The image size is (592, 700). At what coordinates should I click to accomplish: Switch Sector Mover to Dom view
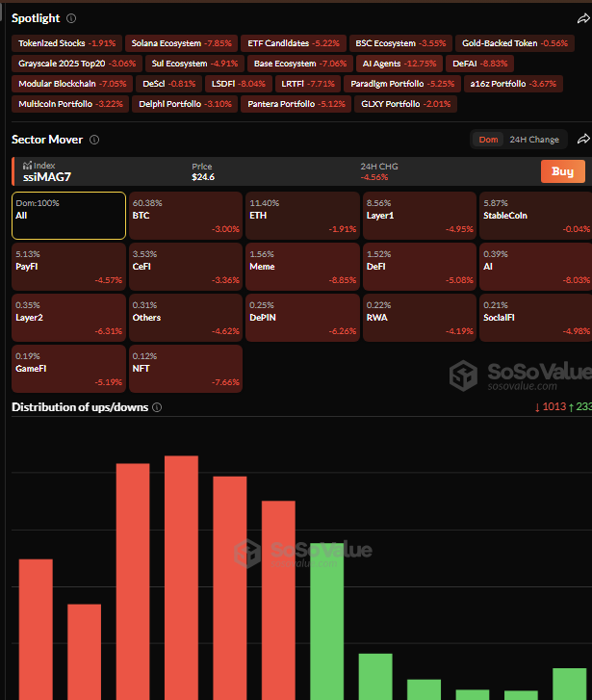point(488,140)
